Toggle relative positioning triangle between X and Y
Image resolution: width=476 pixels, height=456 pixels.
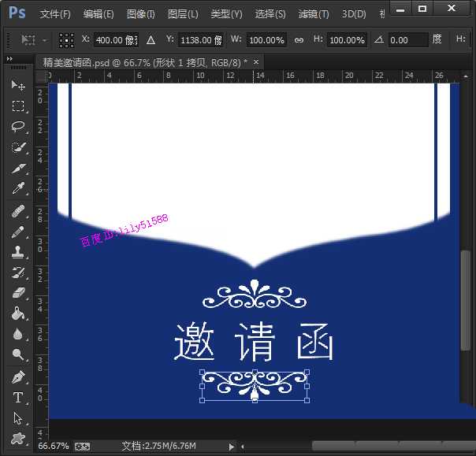coord(151,40)
